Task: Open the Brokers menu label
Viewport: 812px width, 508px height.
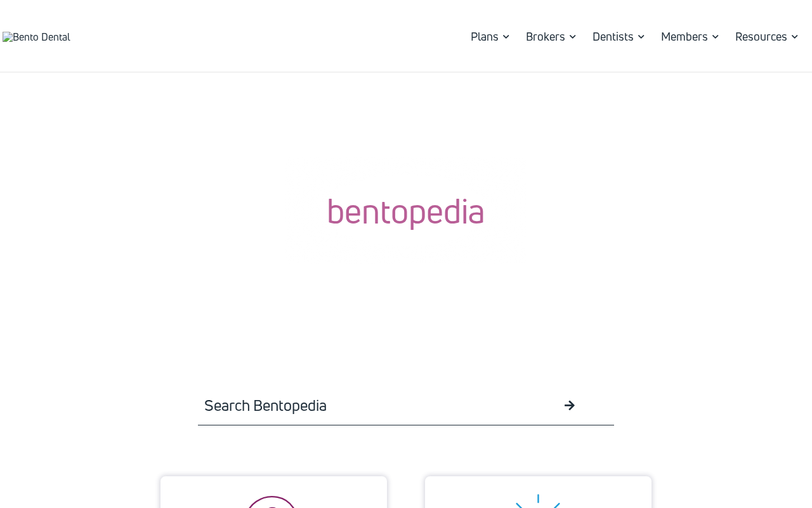Action: (546, 37)
